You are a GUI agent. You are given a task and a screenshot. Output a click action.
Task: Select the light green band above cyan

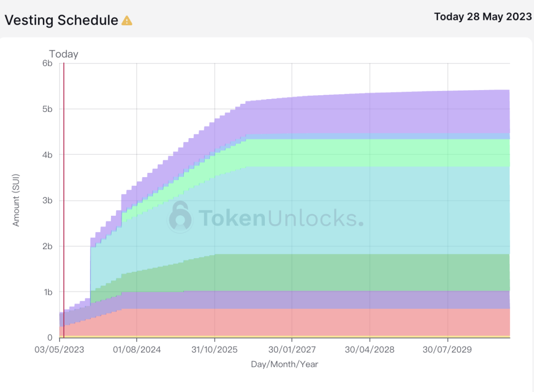[x=381, y=152]
